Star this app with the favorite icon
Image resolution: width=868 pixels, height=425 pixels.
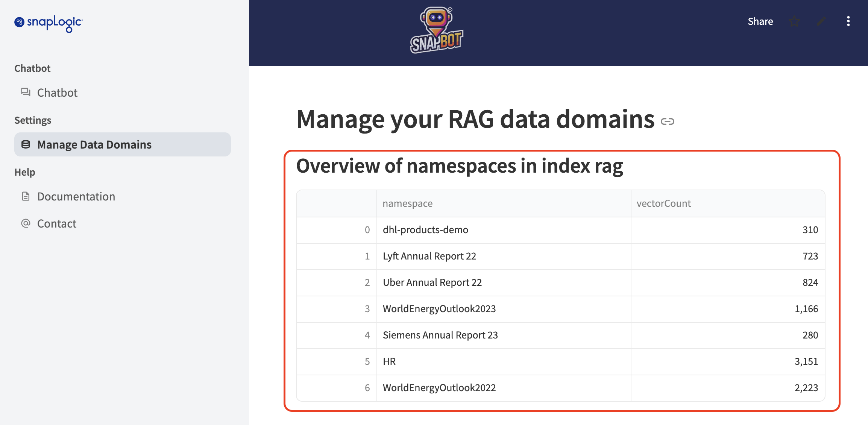coord(794,21)
